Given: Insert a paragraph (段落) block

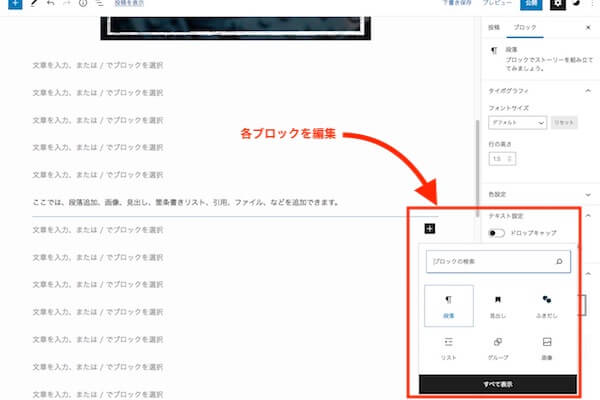Looking at the screenshot, I should 448,305.
